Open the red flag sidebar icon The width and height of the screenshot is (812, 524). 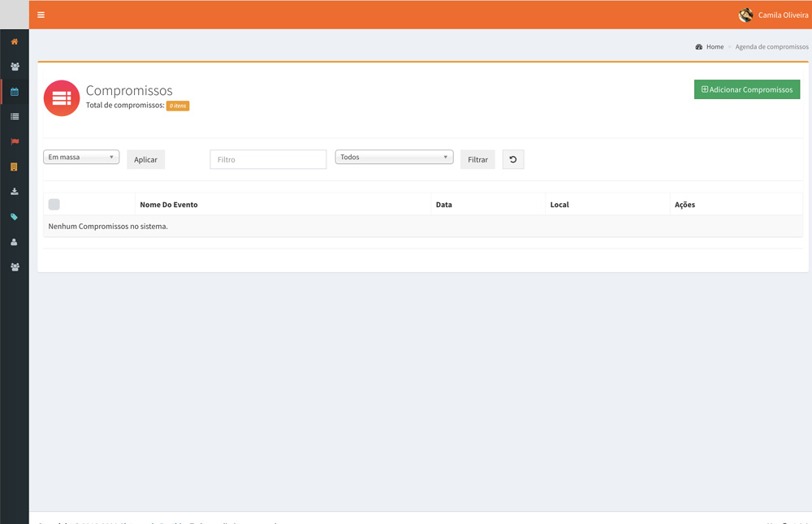point(15,141)
